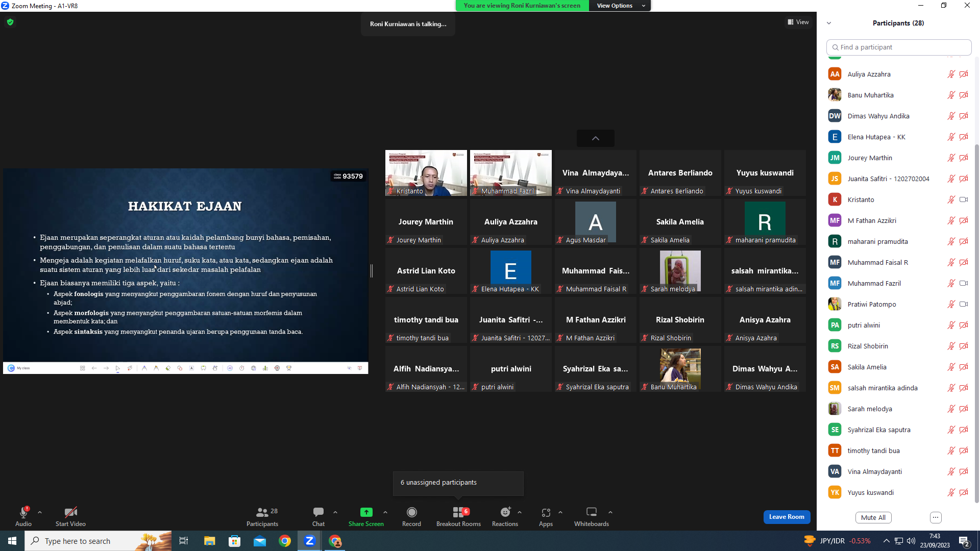Select putri alwini in the Participants list
980x551 pixels.
click(898, 325)
